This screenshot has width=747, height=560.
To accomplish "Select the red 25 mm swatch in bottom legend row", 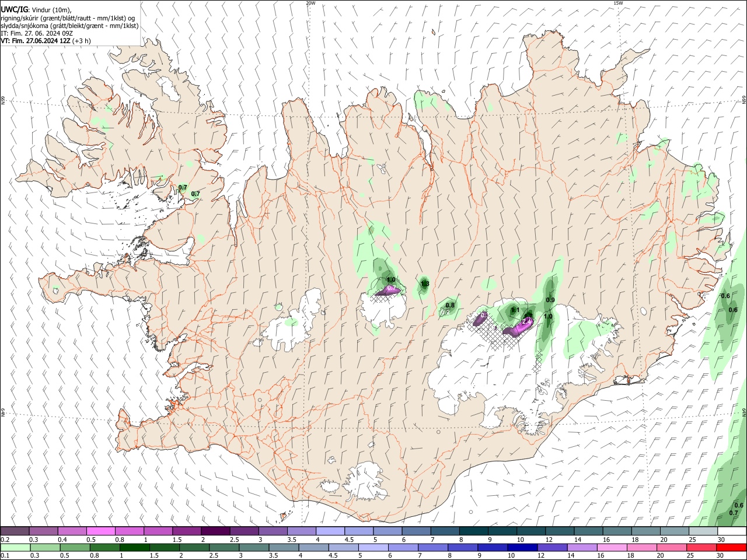I will point(703,547).
